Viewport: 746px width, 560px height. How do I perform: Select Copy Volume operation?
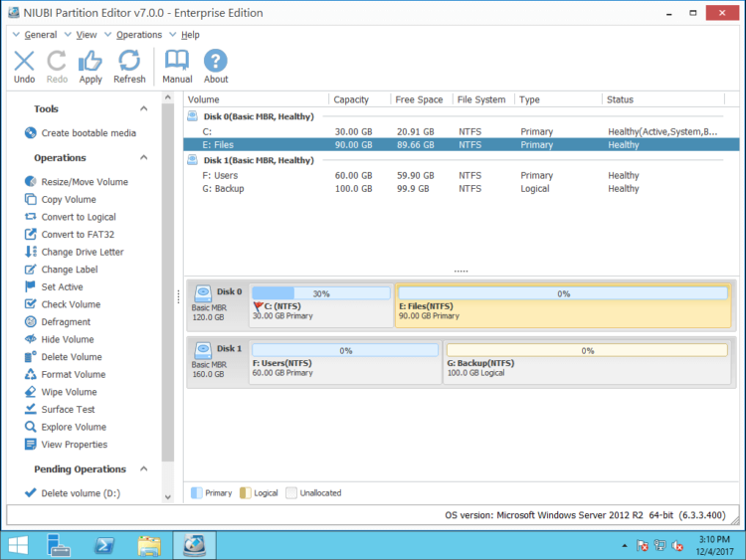61,199
